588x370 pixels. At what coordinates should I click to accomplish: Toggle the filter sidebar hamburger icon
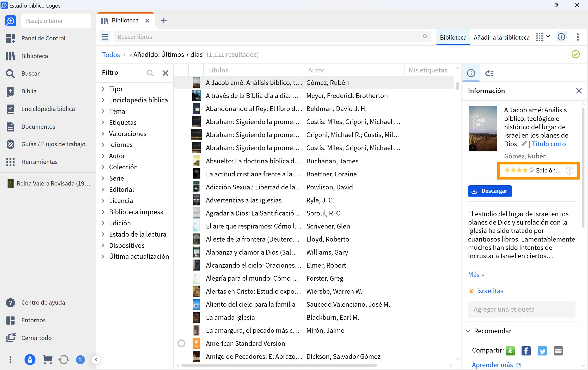[x=105, y=37]
